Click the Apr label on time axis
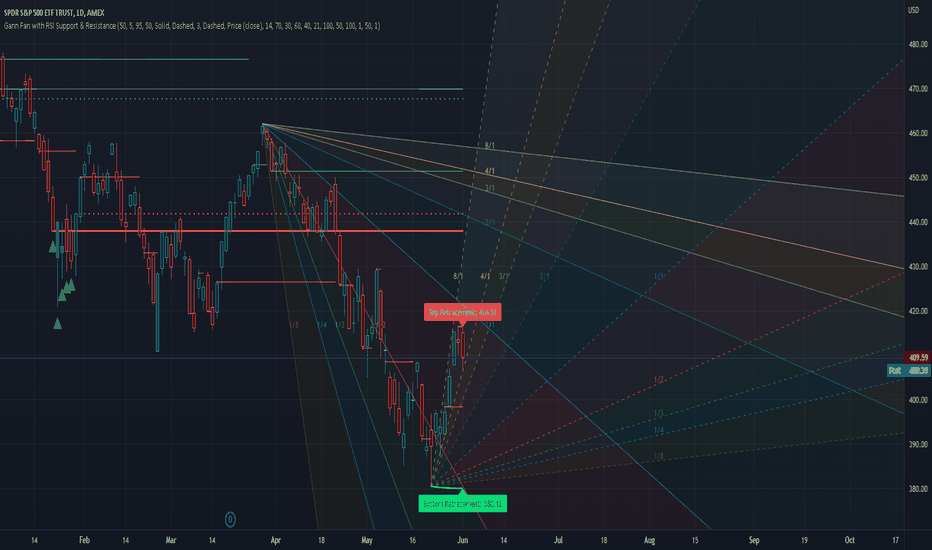932x550 pixels. [275, 540]
